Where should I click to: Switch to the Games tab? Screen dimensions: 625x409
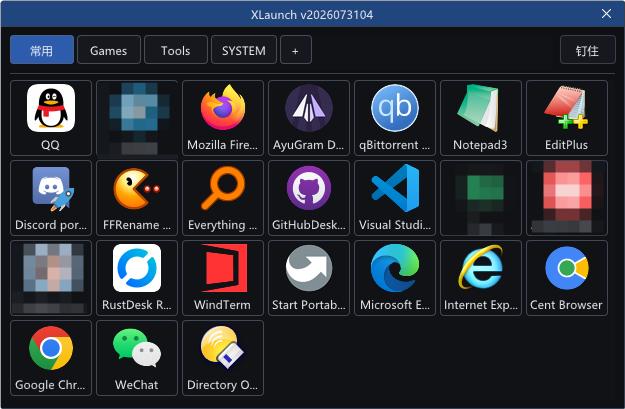[x=109, y=50]
